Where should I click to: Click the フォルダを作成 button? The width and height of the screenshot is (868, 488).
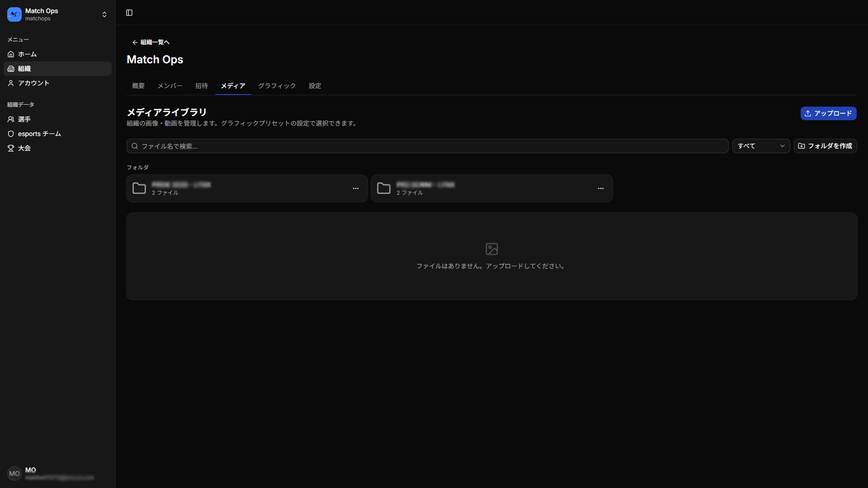coord(825,146)
